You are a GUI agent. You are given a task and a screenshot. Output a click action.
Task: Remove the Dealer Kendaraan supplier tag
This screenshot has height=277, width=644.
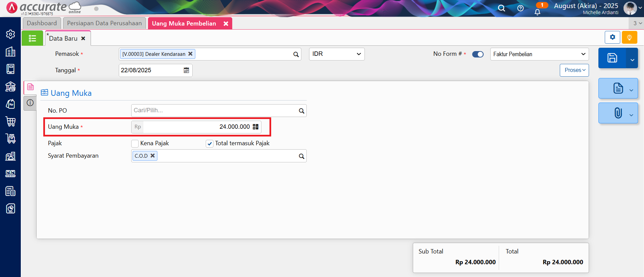coord(190,54)
